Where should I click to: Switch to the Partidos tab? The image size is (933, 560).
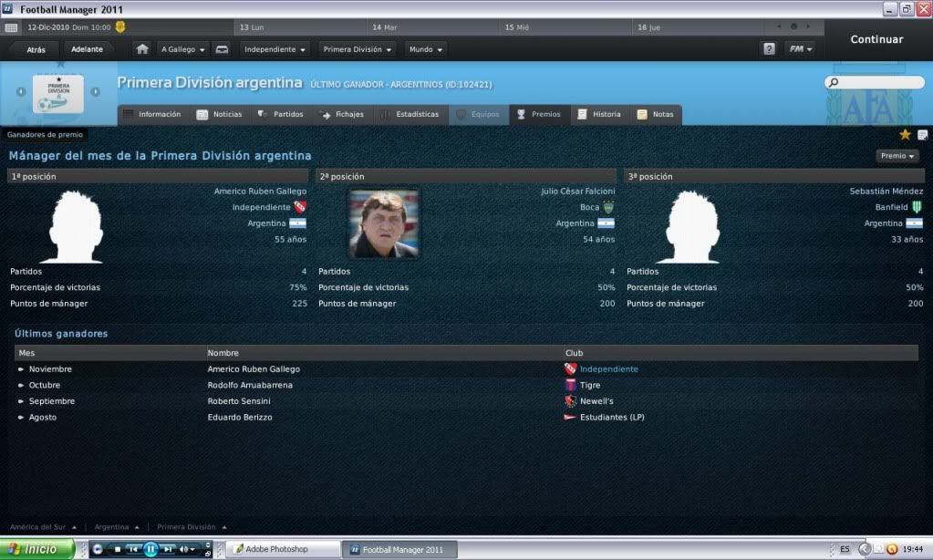click(281, 114)
